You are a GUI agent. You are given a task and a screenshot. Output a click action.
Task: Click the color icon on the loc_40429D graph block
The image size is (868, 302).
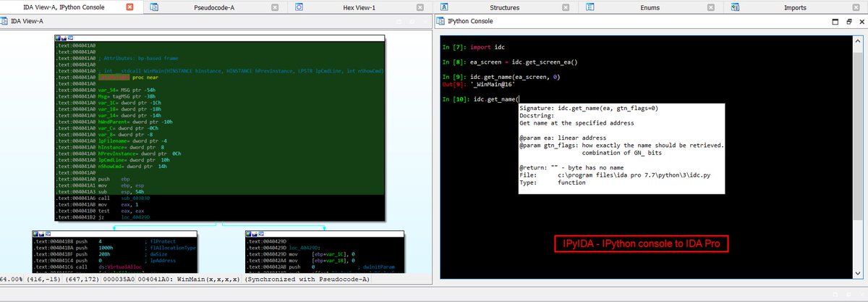pos(250,234)
